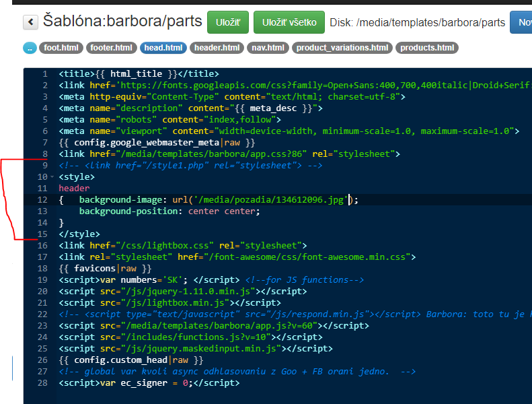This screenshot has width=532, height=404.
Task: Open the footer.html file tab
Action: [111, 48]
